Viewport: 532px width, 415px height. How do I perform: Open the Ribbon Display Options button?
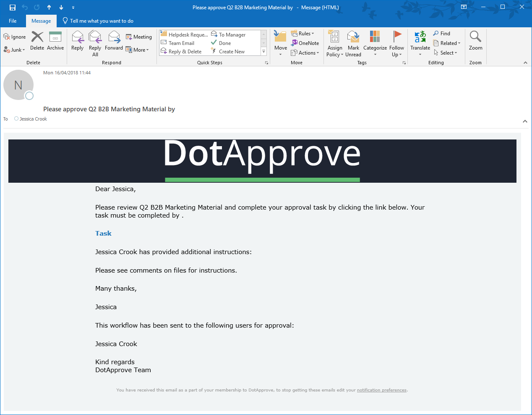(464, 7)
